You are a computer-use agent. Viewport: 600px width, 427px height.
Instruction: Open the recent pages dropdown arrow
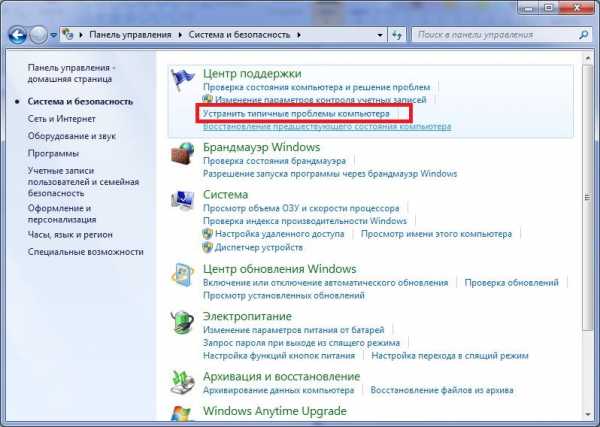pos(54,35)
